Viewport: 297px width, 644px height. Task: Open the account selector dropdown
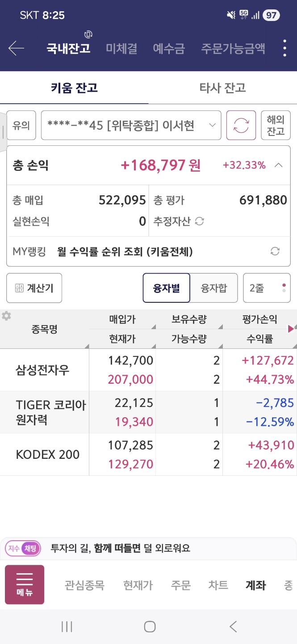(x=131, y=125)
